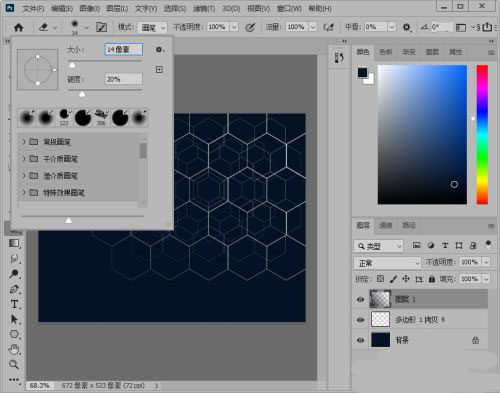
Task: Click the foreground color swatch
Action: [363, 73]
